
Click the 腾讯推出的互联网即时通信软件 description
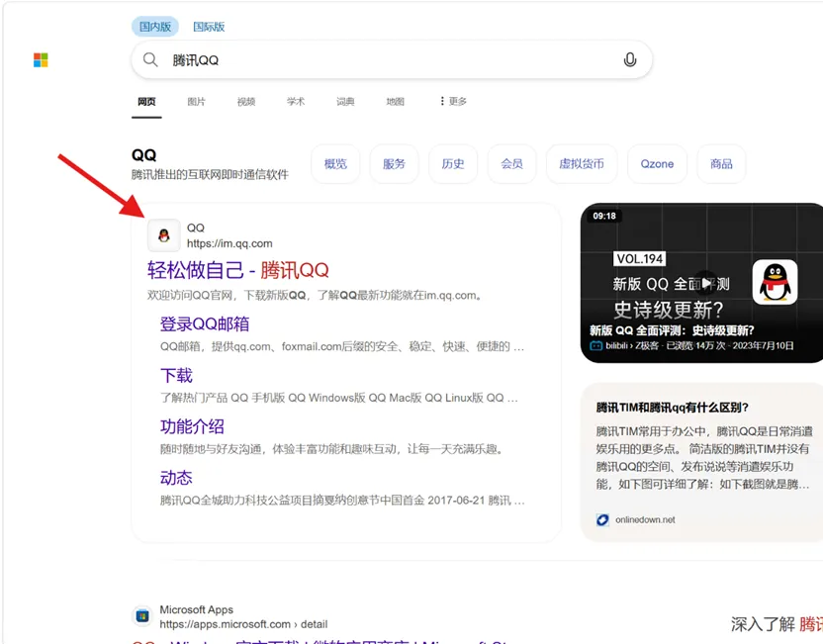tap(210, 174)
